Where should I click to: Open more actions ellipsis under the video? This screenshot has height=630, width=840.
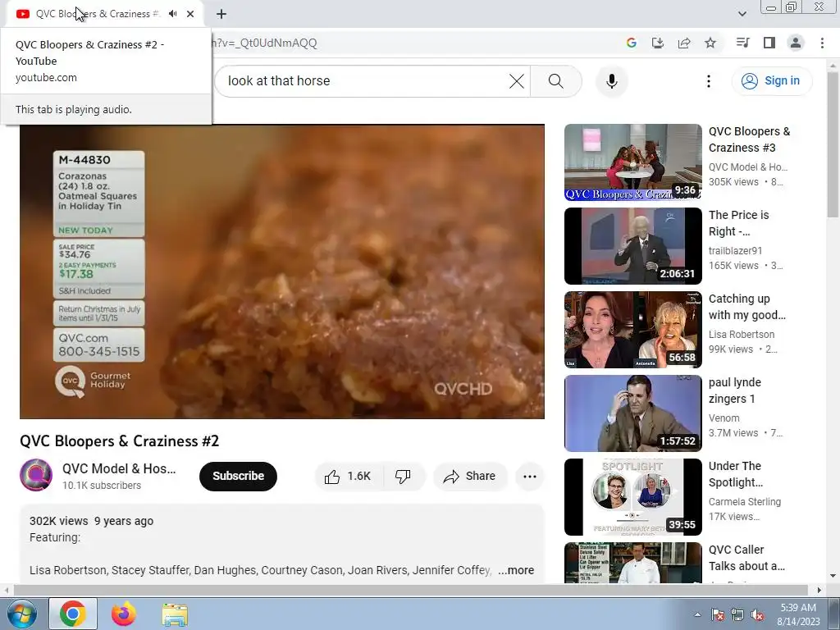(530, 477)
